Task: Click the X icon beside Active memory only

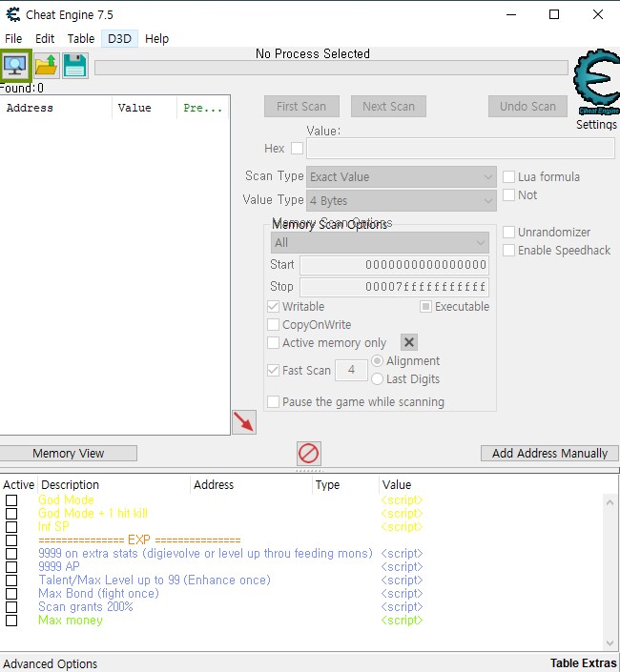Action: [408, 343]
